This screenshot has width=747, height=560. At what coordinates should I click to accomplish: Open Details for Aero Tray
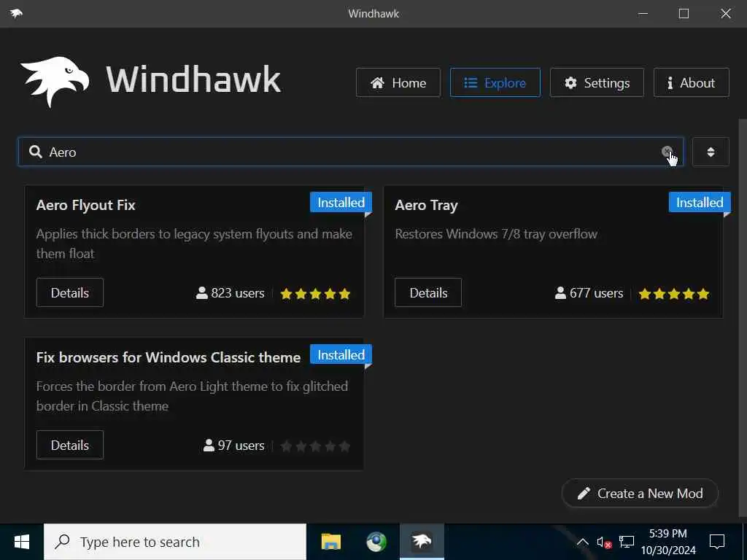coord(428,292)
